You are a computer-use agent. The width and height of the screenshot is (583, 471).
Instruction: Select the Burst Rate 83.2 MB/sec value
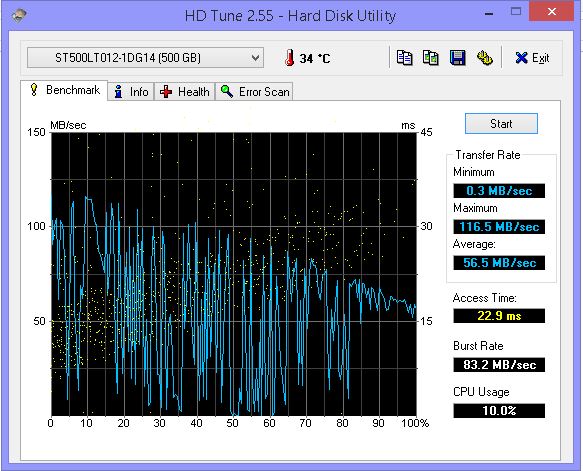point(499,364)
